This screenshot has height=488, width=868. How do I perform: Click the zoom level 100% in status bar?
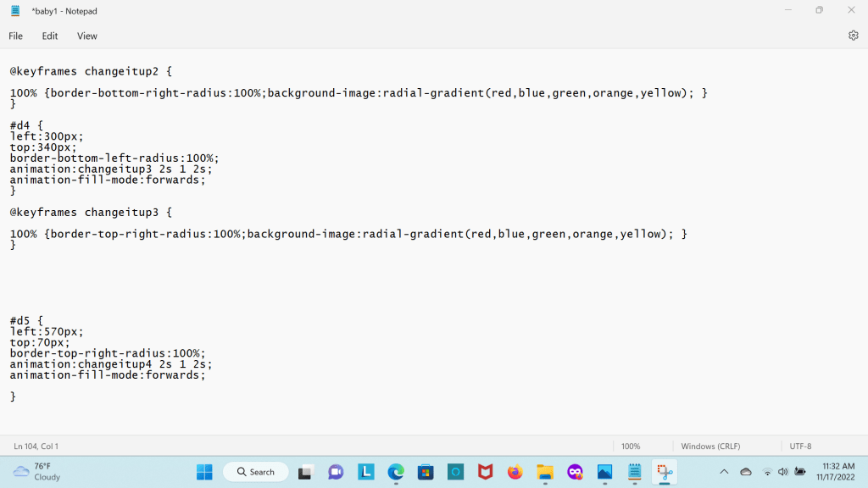631,446
